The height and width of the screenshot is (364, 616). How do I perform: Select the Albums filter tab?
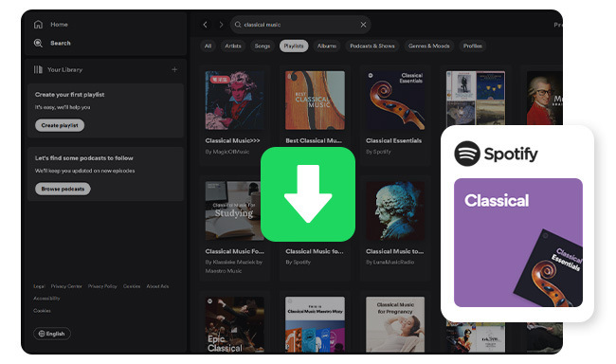point(327,46)
